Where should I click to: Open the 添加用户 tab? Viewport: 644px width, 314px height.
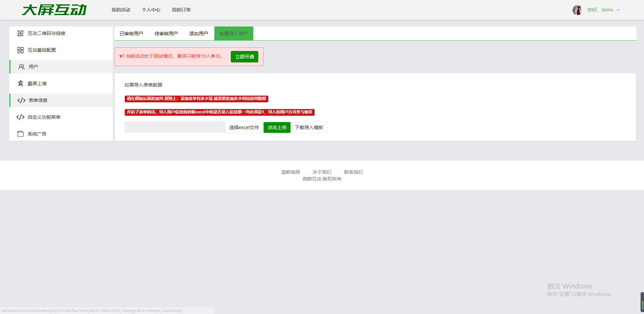(199, 34)
